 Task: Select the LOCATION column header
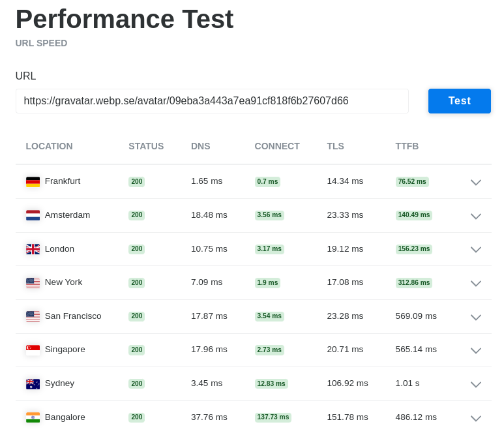[x=49, y=146]
